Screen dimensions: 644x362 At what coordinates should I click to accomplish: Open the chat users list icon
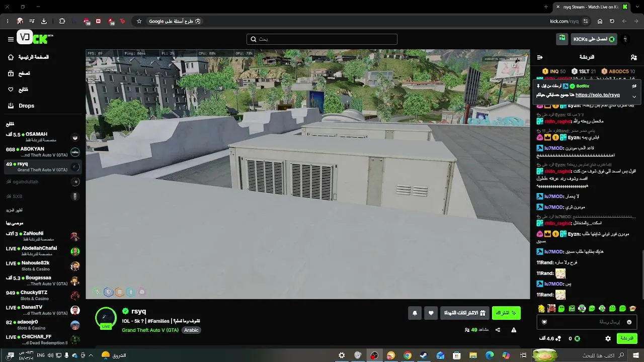click(633, 57)
